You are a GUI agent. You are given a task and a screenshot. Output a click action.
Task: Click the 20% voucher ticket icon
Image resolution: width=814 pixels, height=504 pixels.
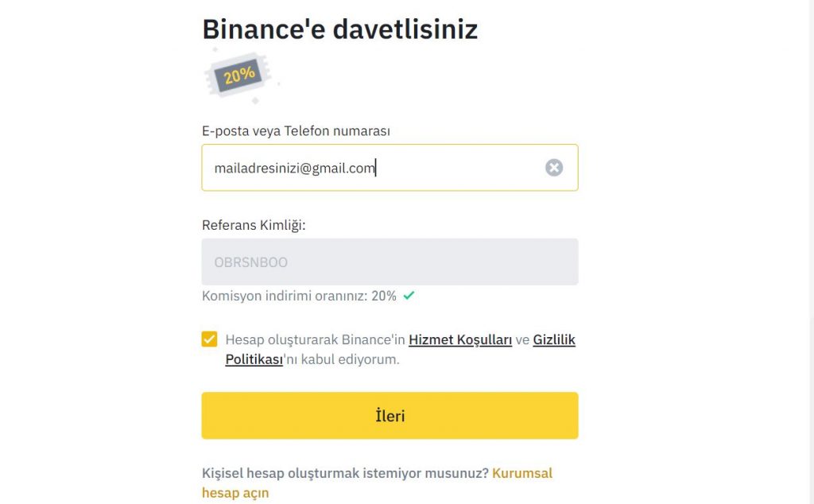point(239,76)
